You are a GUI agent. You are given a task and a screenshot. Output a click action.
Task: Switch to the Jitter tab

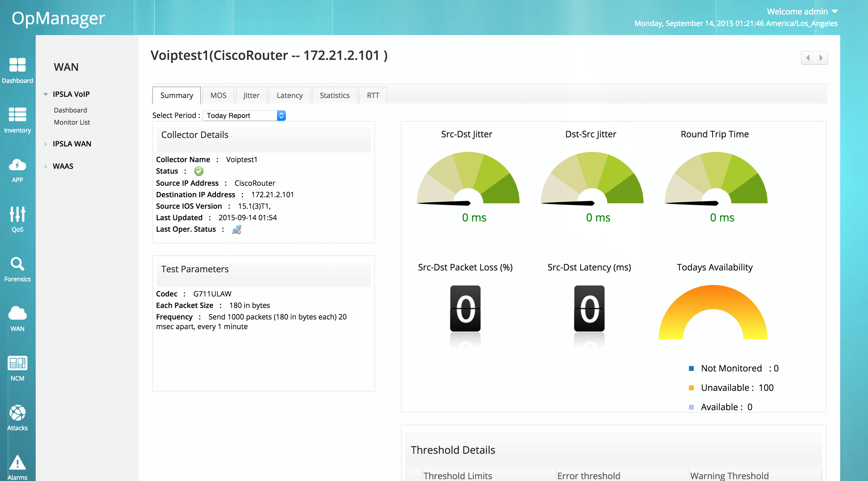coord(251,95)
